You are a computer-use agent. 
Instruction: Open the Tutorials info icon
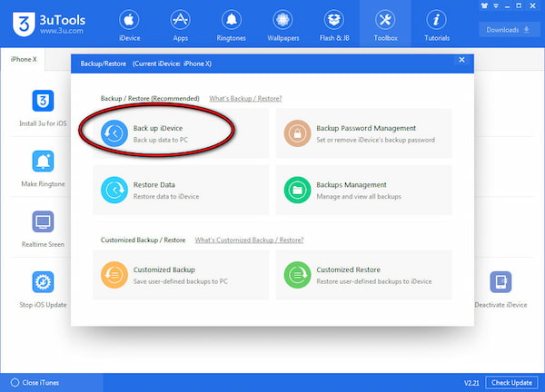(437, 20)
